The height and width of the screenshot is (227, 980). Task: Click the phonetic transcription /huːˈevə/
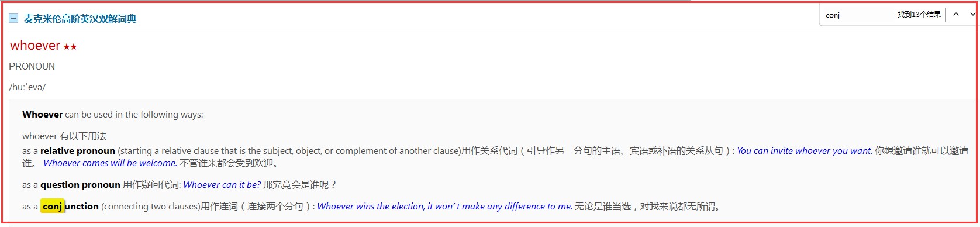click(x=27, y=87)
